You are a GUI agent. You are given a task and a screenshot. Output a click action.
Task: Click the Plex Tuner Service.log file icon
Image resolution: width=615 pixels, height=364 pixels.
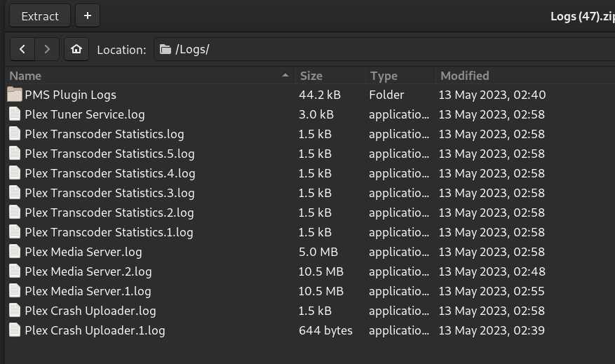[15, 114]
